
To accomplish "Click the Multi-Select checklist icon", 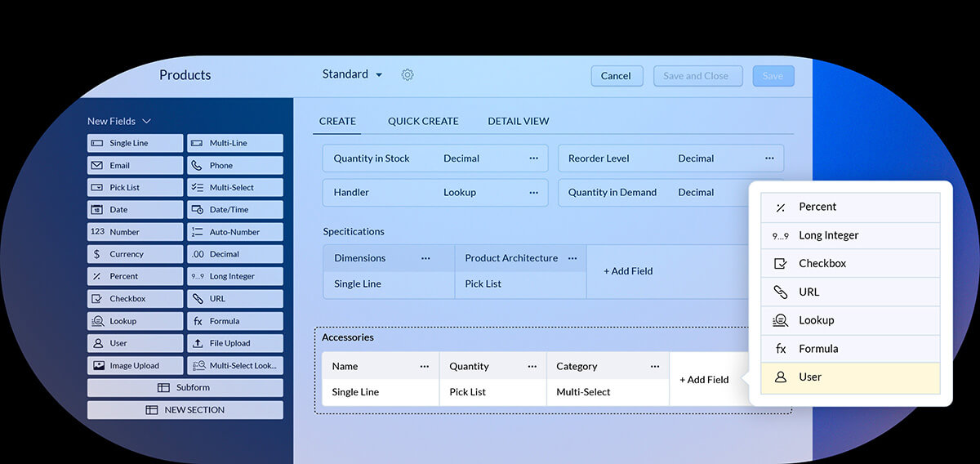I will 197,187.
